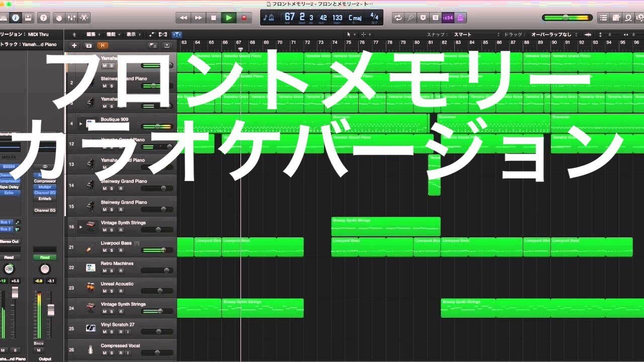Start recording with the red Record button
This screenshot has width=644, height=362.
tap(244, 18)
